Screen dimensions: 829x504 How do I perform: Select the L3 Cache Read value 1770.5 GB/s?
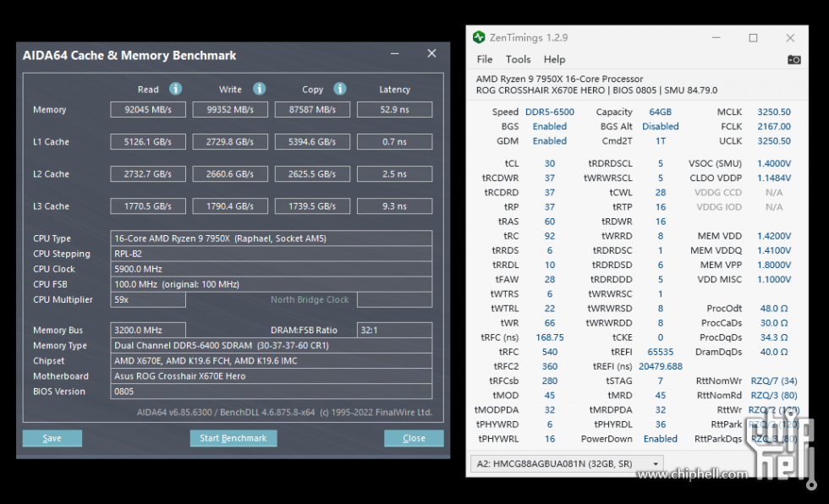148,206
